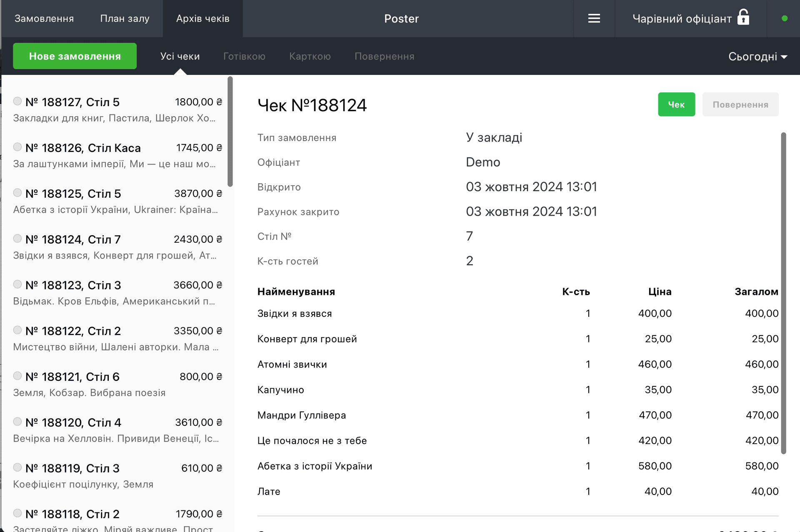Click item Абетка з історії України in receipt
This screenshot has width=800, height=532.
click(315, 466)
